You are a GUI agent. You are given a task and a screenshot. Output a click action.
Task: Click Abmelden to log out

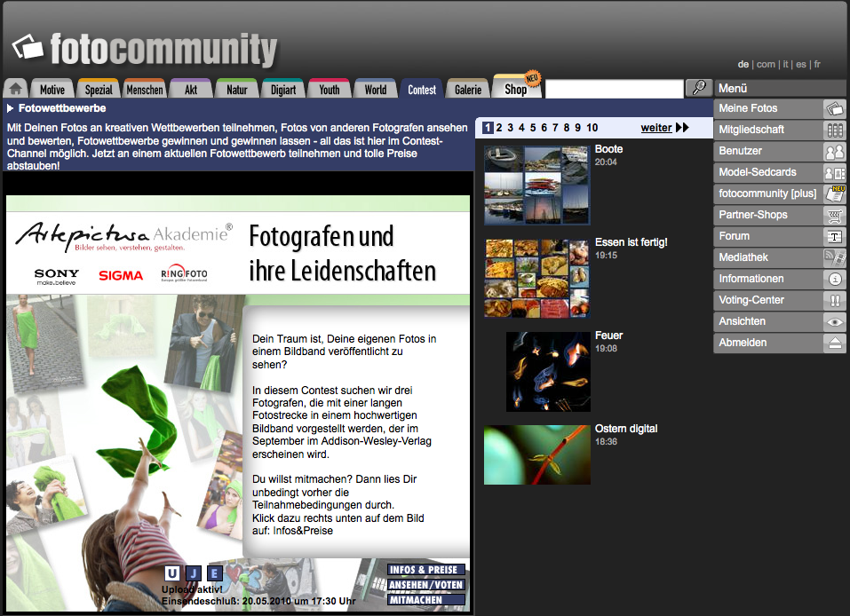click(780, 343)
